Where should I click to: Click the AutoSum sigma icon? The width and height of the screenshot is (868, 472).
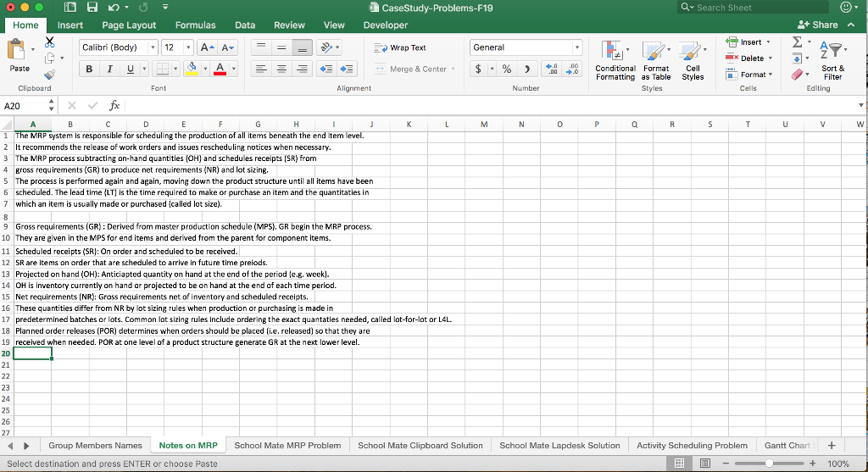797,42
